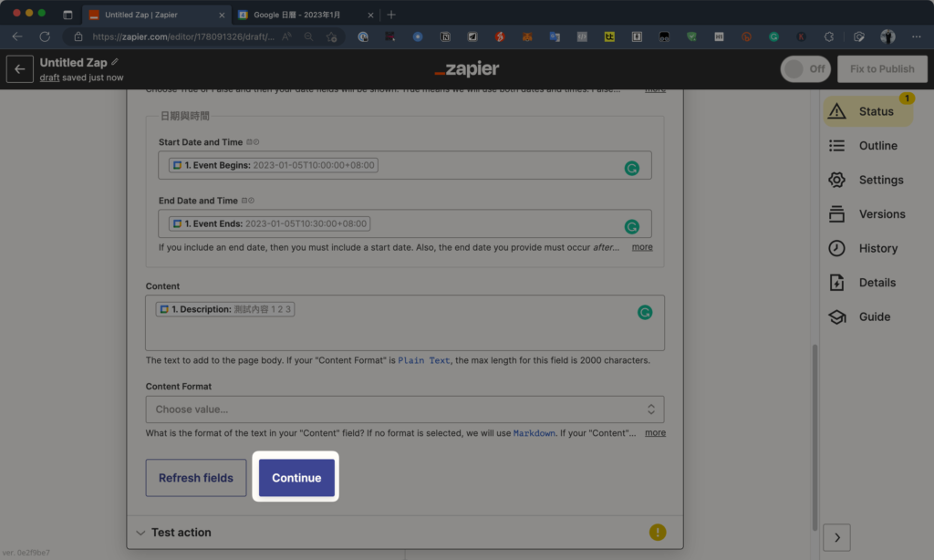Screen dimensions: 934x560
Task: Click the browser back navigation arrow
Action: pos(17,36)
